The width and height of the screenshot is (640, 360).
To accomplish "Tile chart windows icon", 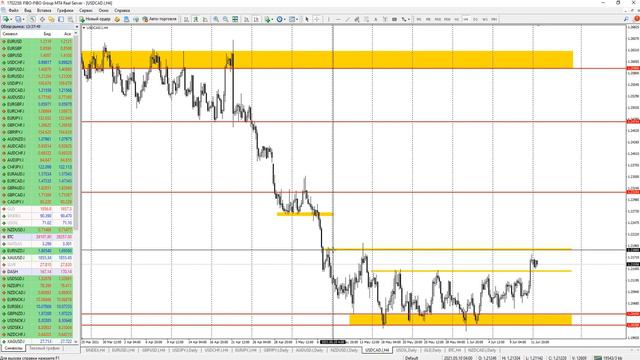I will pyautogui.click(x=235, y=19).
